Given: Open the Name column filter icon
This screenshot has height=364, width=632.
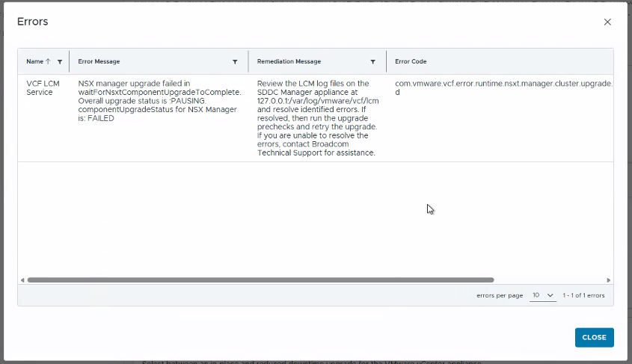Looking at the screenshot, I should 60,61.
